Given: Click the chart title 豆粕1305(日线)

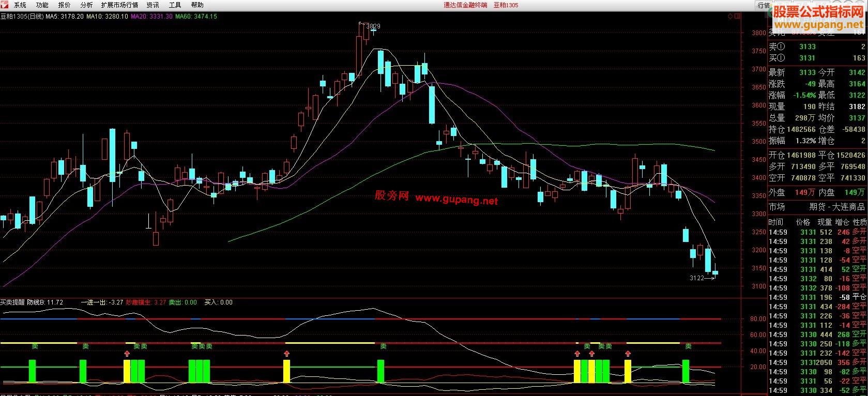Looking at the screenshot, I should [22, 17].
